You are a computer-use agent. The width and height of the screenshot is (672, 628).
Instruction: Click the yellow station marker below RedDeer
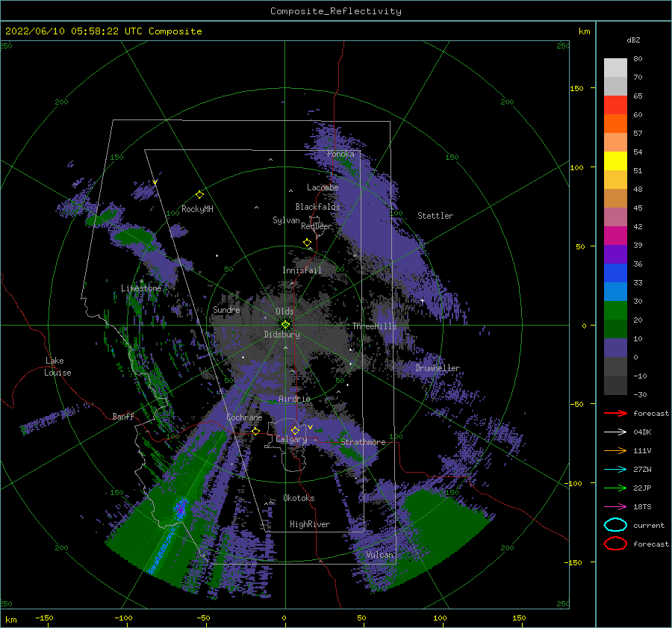(308, 243)
